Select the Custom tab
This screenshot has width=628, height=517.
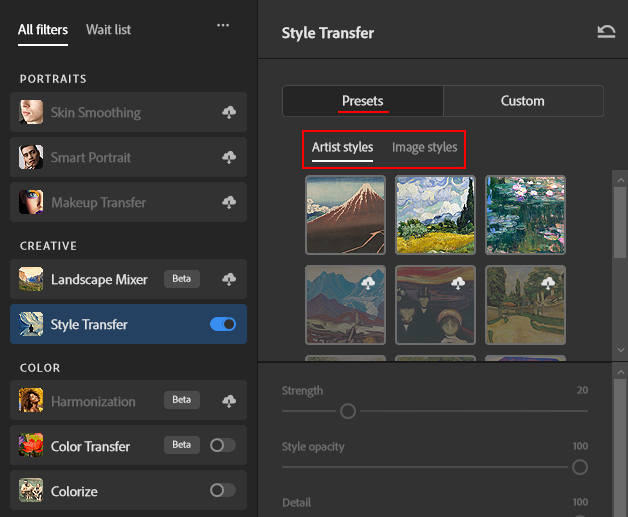click(x=523, y=101)
